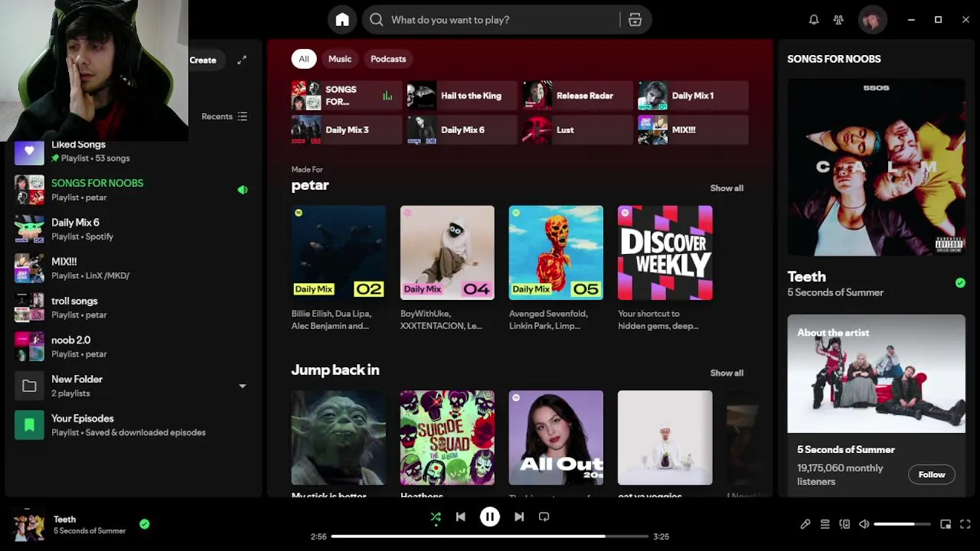
Task: Open the Lust shortcut tile
Action: [577, 130]
